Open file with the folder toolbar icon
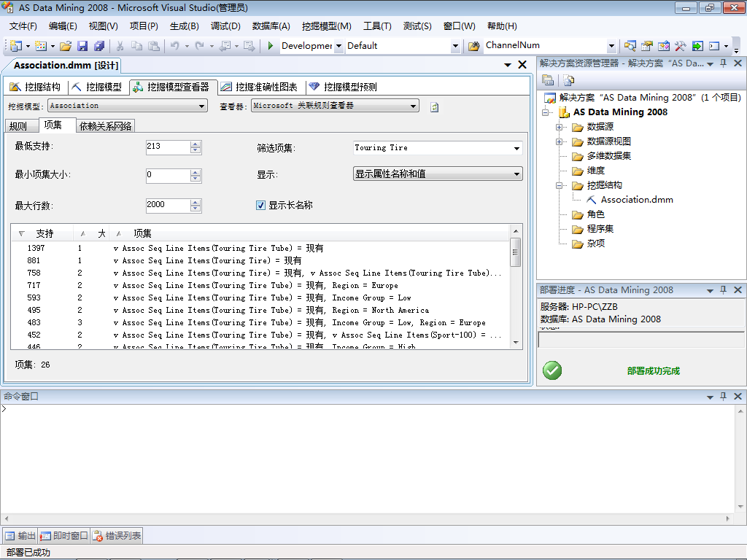Image resolution: width=747 pixels, height=560 pixels. [66, 46]
